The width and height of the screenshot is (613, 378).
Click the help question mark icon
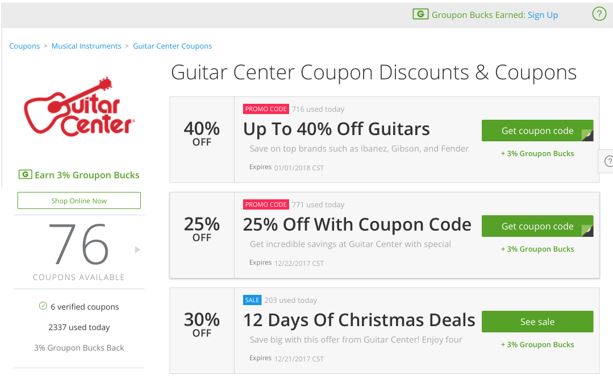point(599,14)
